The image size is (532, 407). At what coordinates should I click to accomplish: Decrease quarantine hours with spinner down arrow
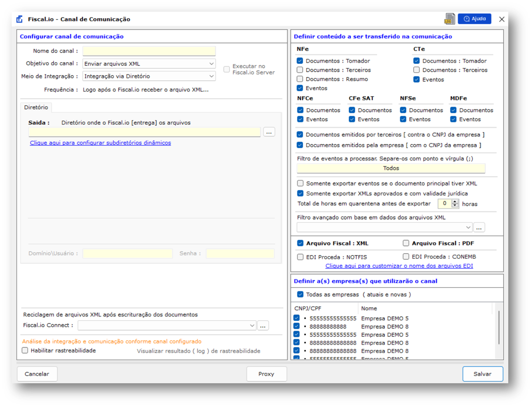[x=455, y=206]
